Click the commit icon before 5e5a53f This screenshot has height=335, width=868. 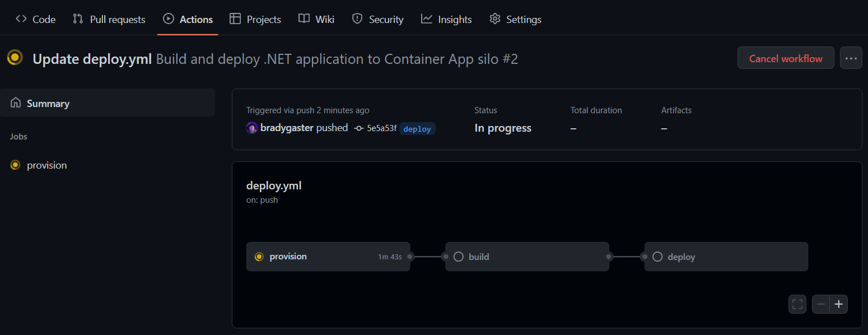tap(359, 128)
